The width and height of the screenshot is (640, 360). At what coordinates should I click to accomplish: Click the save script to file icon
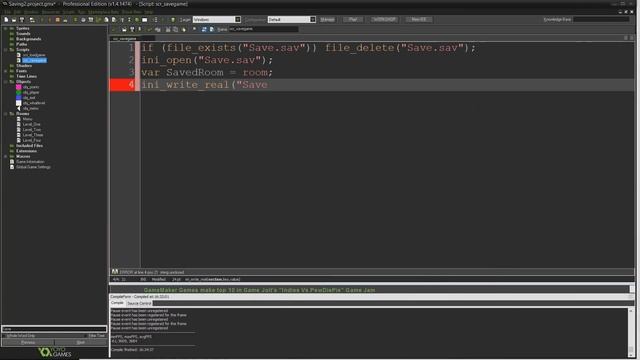point(132,29)
